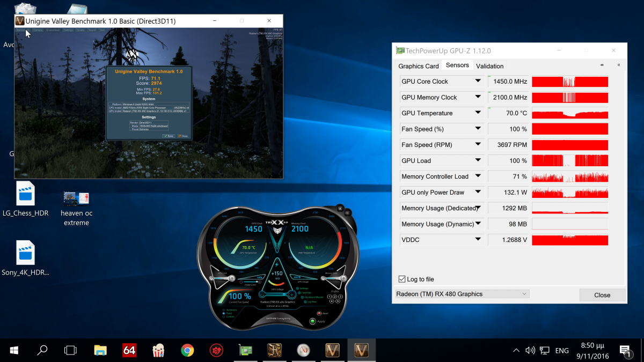Screen dimensions: 644x362
Task: Click the GPU-Z screenshot camera icon
Action: click(601, 65)
